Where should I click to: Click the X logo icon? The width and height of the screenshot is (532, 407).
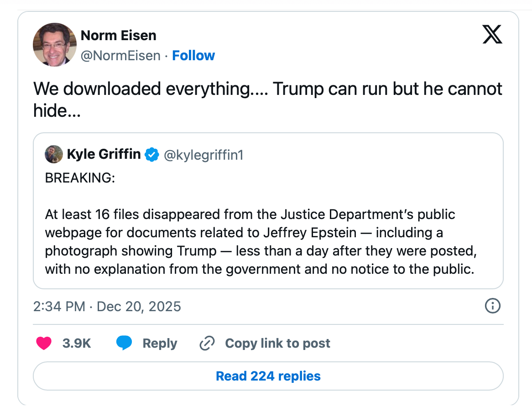492,35
